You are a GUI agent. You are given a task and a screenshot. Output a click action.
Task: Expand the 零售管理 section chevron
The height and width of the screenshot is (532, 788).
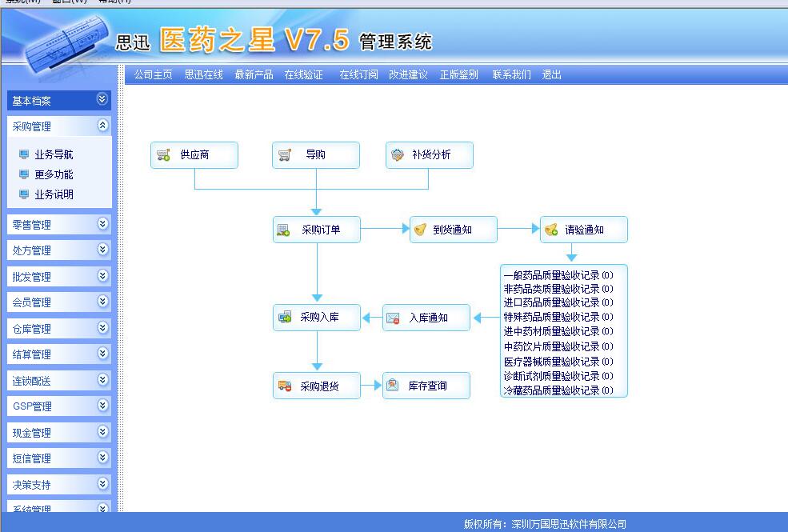pyautogui.click(x=102, y=223)
